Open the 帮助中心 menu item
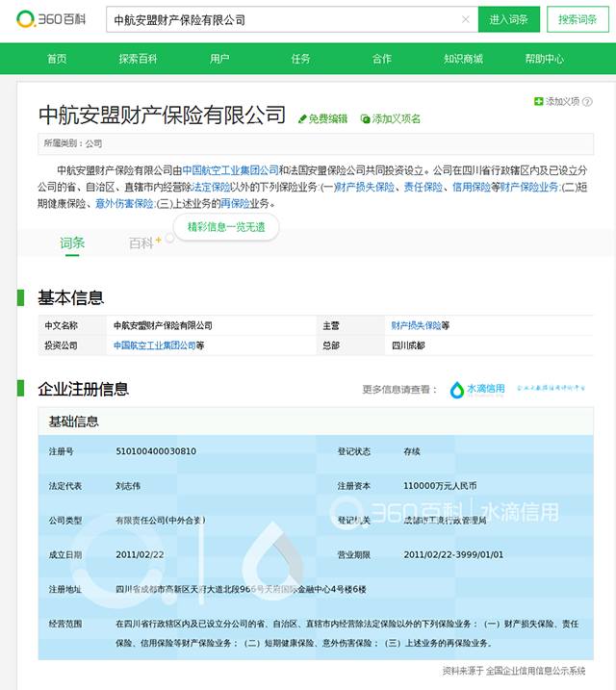 pos(544,59)
